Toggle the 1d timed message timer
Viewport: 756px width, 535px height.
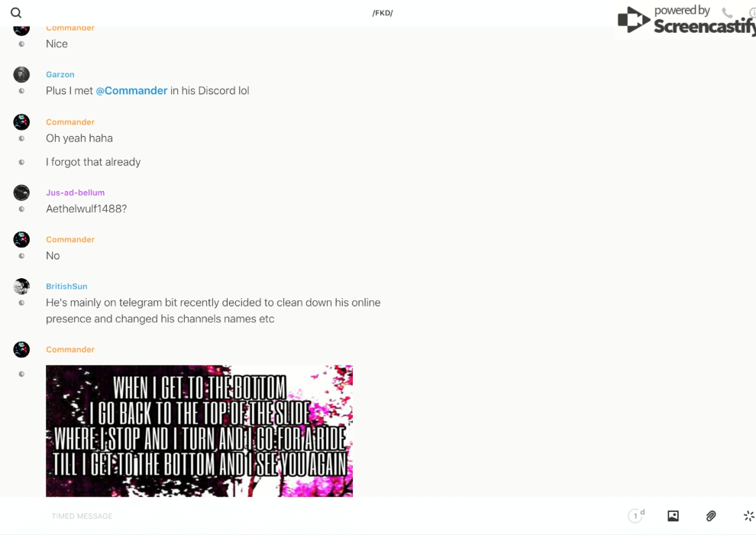[636, 516]
